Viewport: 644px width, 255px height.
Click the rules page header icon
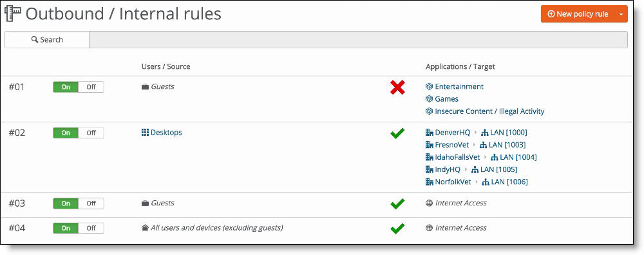pos(13,14)
